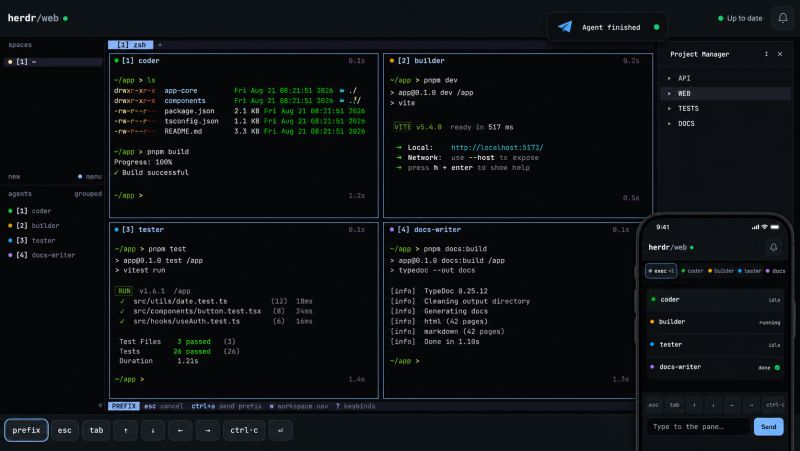
Task: Click the Project Manager sort arrows icon
Action: 766,54
